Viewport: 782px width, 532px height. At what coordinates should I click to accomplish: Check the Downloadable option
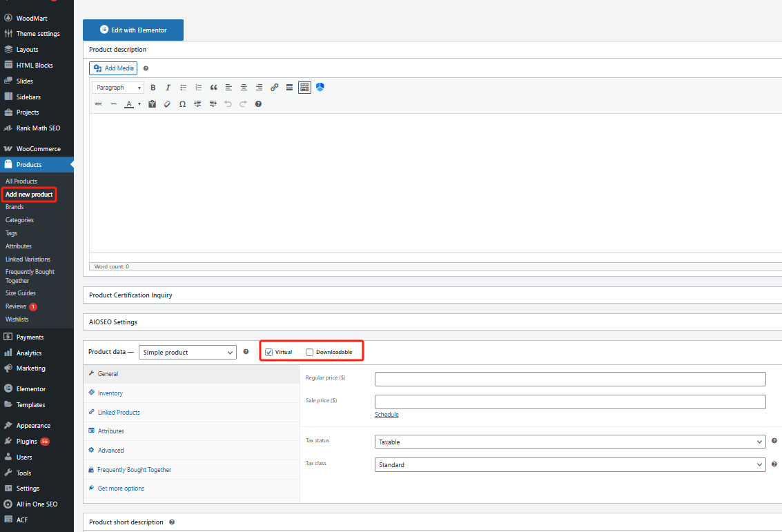click(x=309, y=352)
